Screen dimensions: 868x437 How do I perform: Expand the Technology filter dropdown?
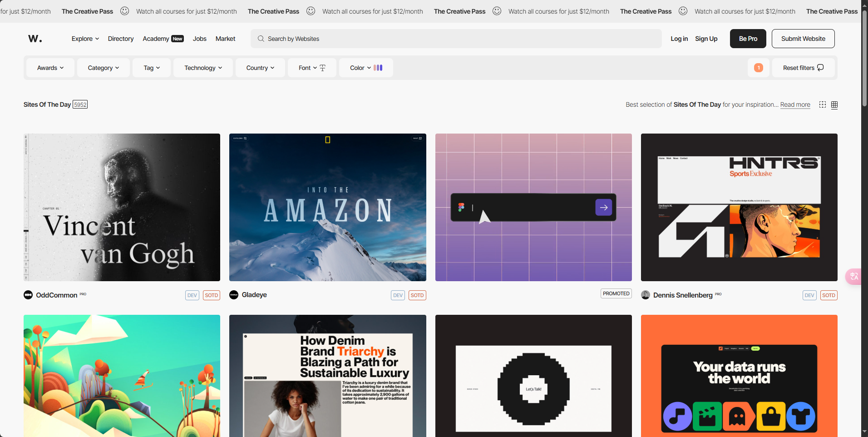(203, 68)
